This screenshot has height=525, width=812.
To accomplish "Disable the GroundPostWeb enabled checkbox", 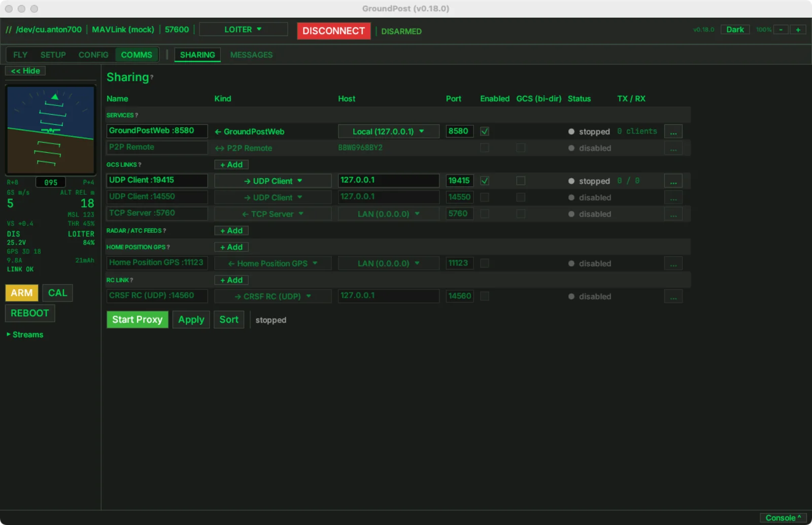I will click(x=485, y=131).
